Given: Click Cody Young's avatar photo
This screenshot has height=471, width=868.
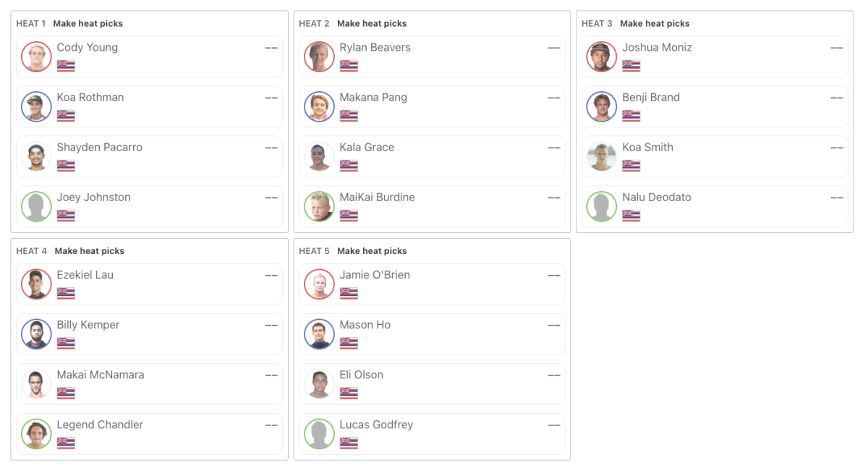Looking at the screenshot, I should [36, 56].
